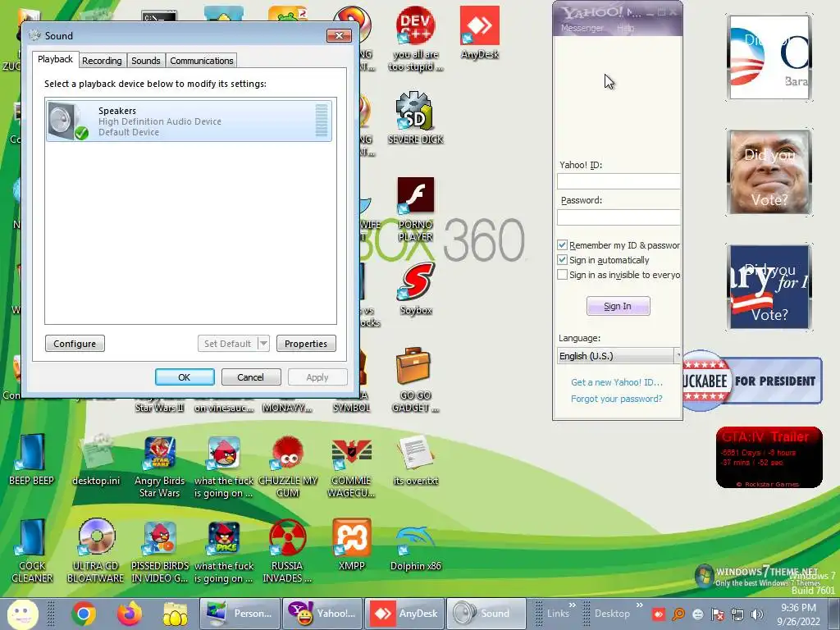Click the McCain Did you Vote gadget

click(769, 172)
